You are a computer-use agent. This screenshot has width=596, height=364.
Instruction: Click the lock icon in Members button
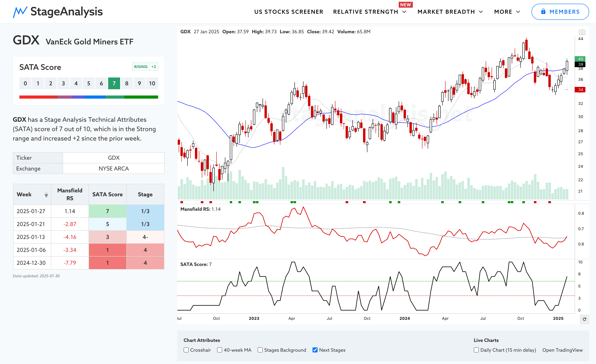click(543, 11)
